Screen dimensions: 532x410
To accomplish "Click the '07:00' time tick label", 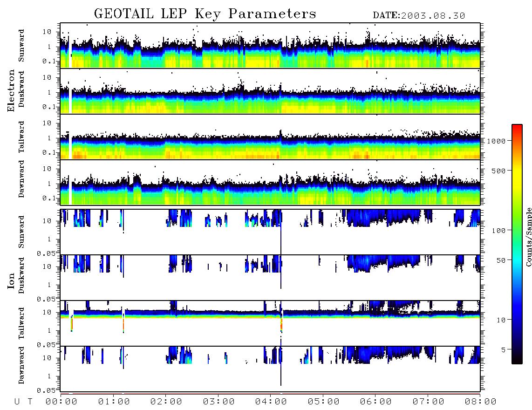I will [429, 402].
